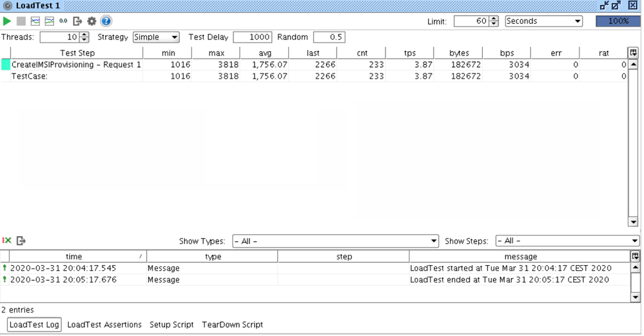644x336 pixels.
Task: Switch to the LoadTest Assertions tab
Action: (104, 324)
